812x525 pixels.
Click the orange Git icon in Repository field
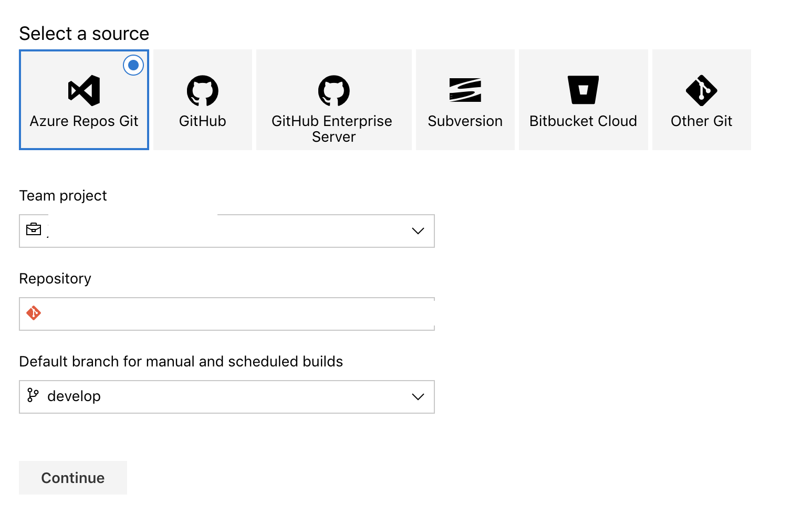[34, 313]
